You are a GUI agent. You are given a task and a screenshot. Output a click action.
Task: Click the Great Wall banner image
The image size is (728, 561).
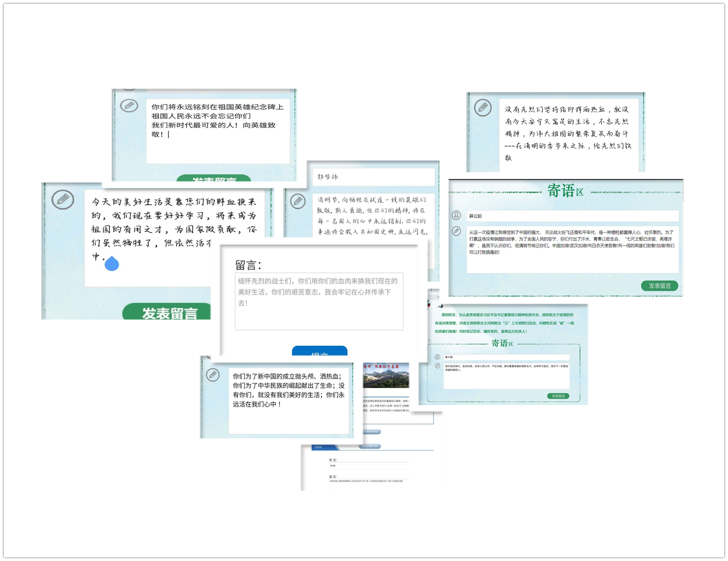(x=386, y=376)
